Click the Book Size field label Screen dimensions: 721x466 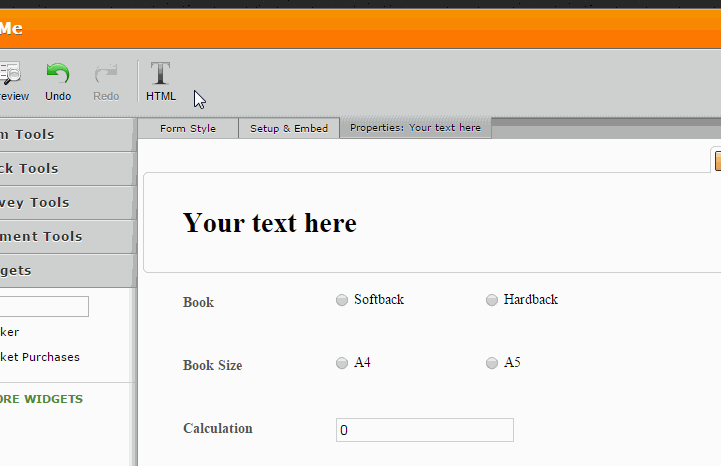(212, 365)
